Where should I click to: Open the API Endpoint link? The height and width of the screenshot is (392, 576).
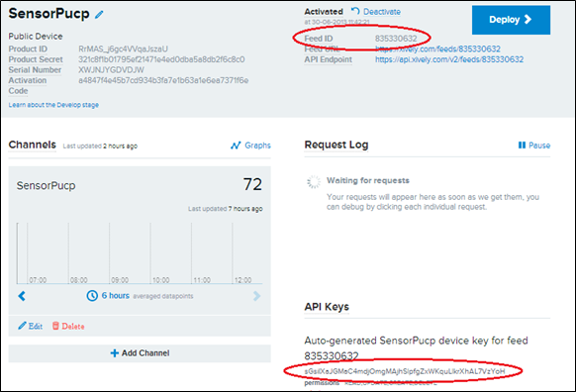point(449,59)
